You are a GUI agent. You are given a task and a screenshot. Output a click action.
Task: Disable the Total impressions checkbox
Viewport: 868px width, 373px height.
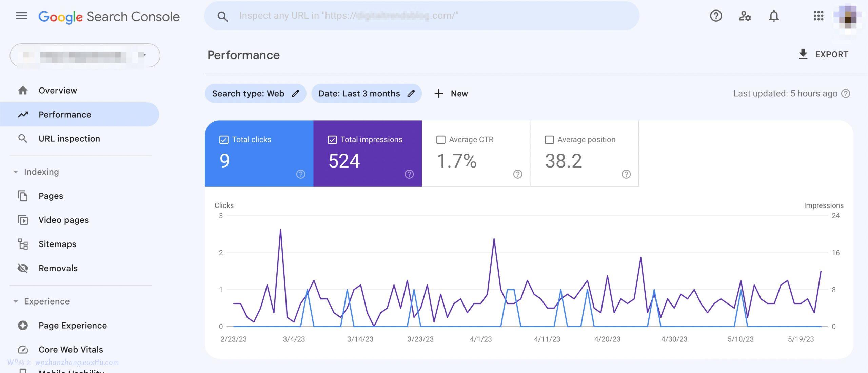click(332, 139)
